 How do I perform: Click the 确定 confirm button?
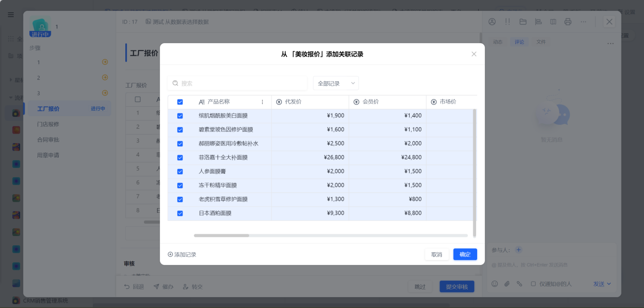click(465, 254)
